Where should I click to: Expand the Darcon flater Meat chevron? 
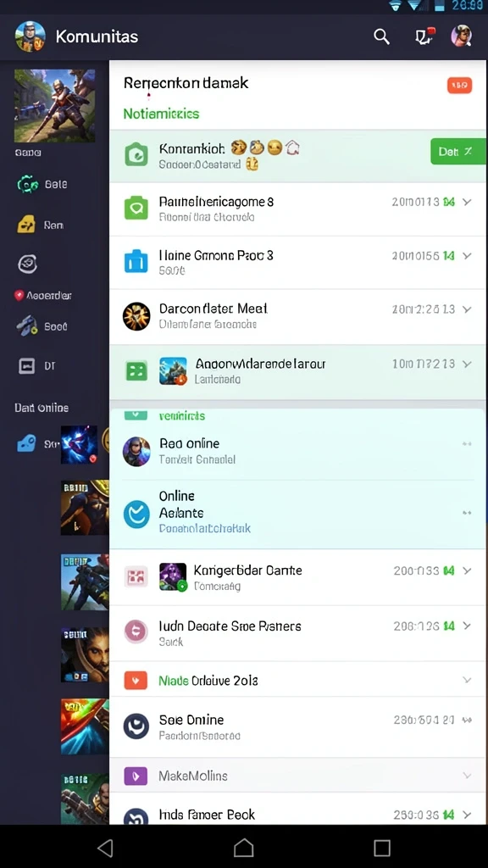(468, 309)
